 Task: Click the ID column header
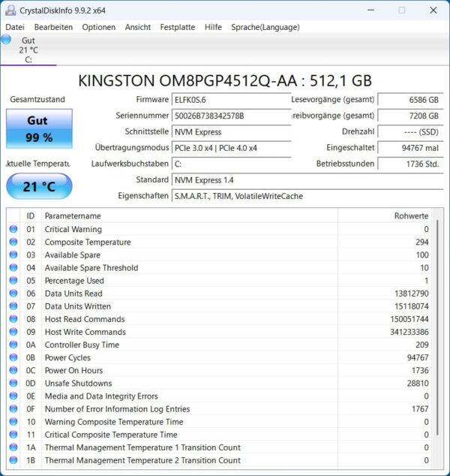click(31, 215)
